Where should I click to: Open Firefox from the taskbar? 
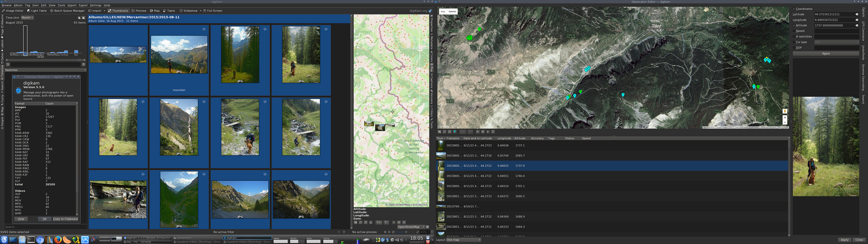point(58,240)
